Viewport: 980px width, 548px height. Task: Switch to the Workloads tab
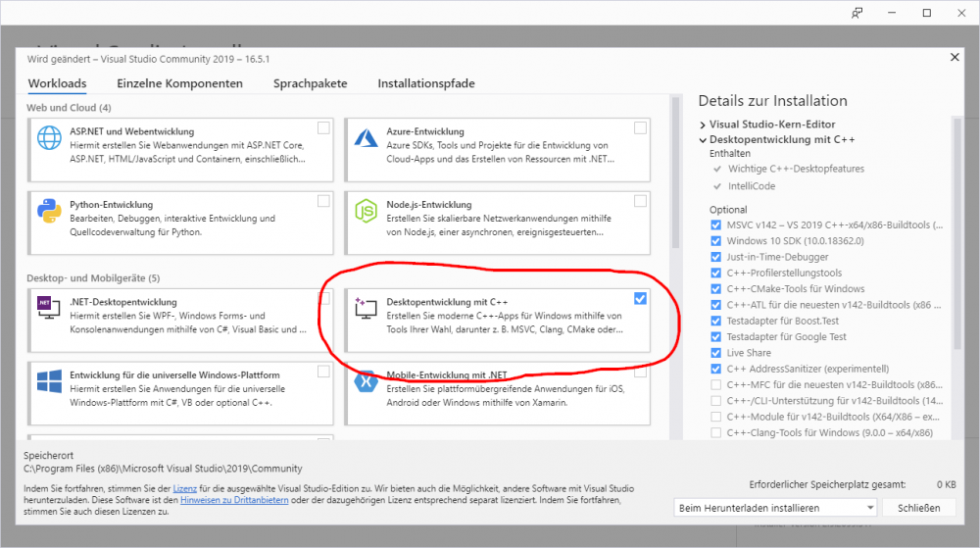[58, 83]
